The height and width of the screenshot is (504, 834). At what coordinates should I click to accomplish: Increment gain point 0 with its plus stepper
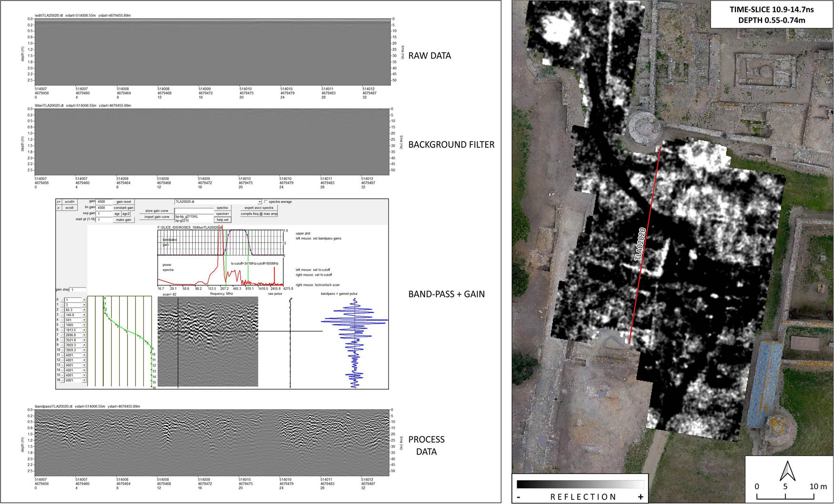[84, 300]
